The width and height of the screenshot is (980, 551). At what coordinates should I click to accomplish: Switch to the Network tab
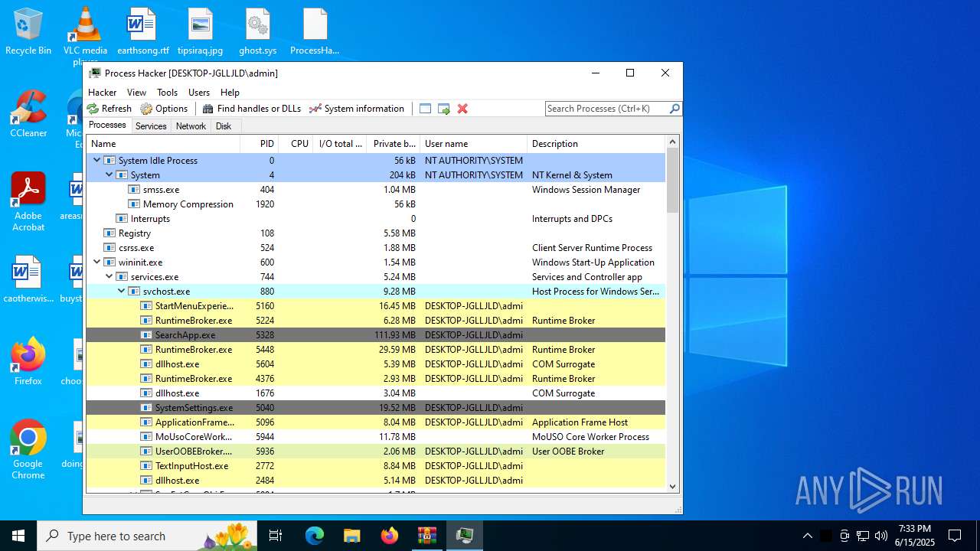pyautogui.click(x=191, y=126)
